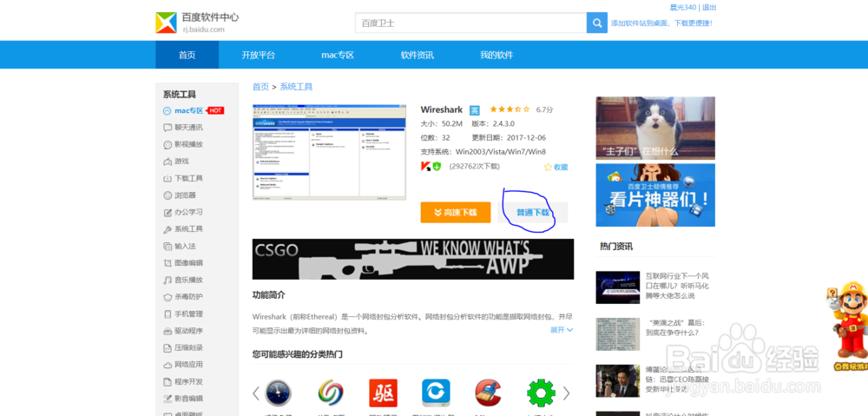Open the 图像编辑 image editing category
This screenshot has width=868, height=416.
183,263
